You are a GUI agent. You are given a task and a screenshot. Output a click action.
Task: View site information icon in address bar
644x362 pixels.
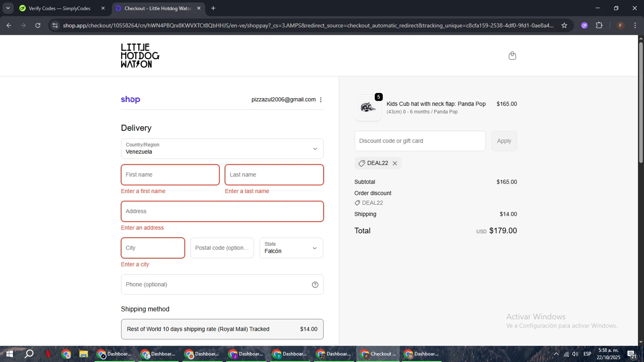point(55,25)
